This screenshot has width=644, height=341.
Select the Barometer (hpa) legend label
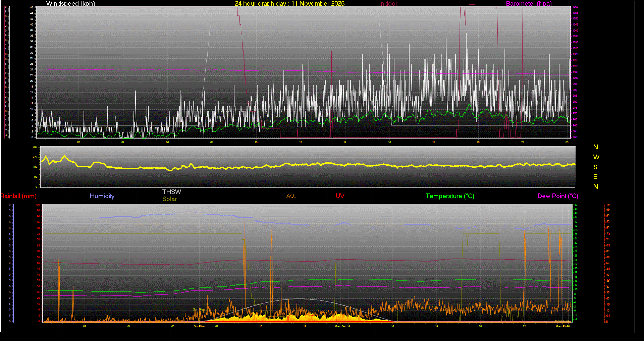(x=529, y=4)
